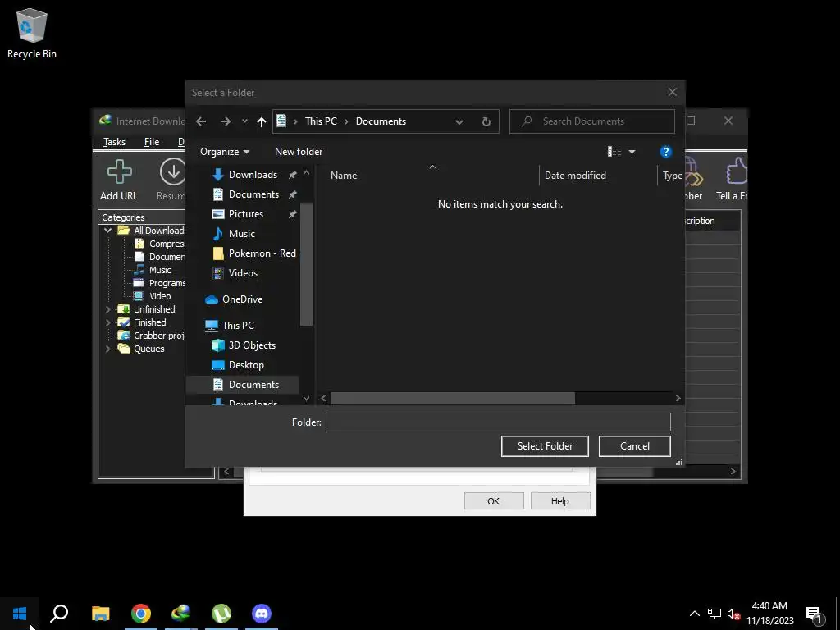Screen dimensions: 840x630
Task: Select Documents under This PC
Action: coord(253,385)
